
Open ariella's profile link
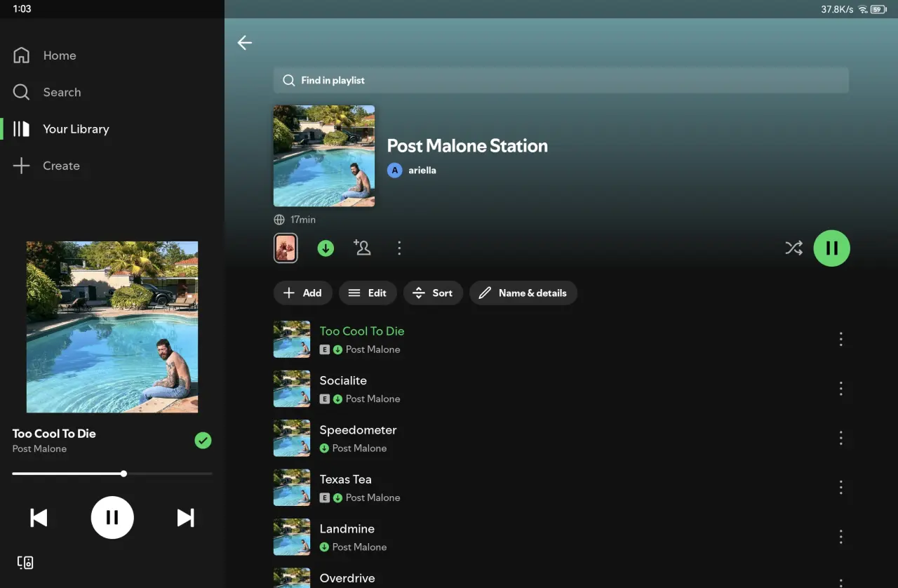pyautogui.click(x=412, y=170)
